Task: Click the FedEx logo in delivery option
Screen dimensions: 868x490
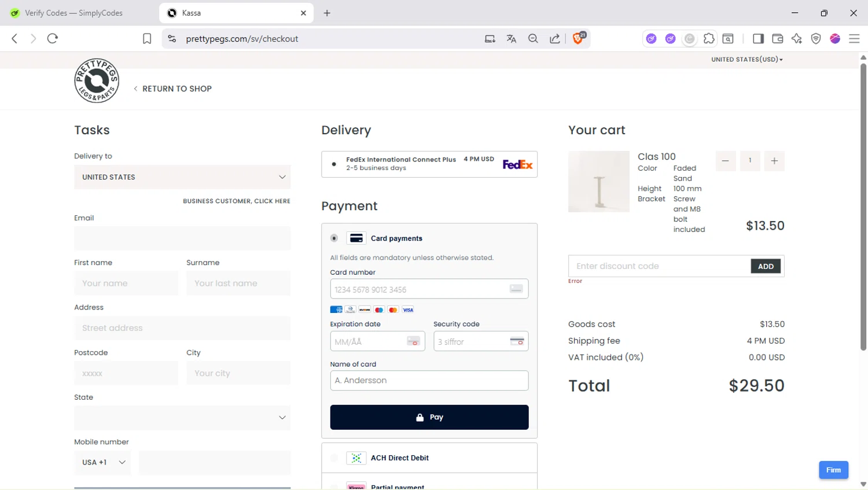Action: point(517,164)
